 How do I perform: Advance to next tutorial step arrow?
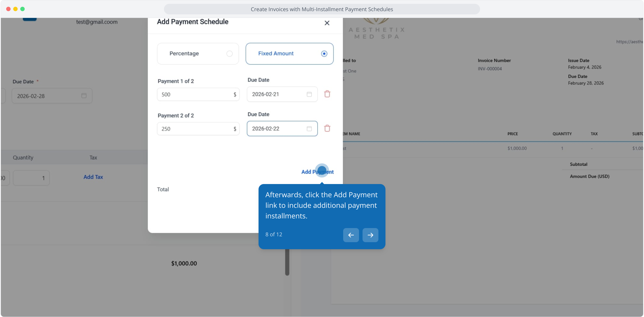tap(370, 235)
